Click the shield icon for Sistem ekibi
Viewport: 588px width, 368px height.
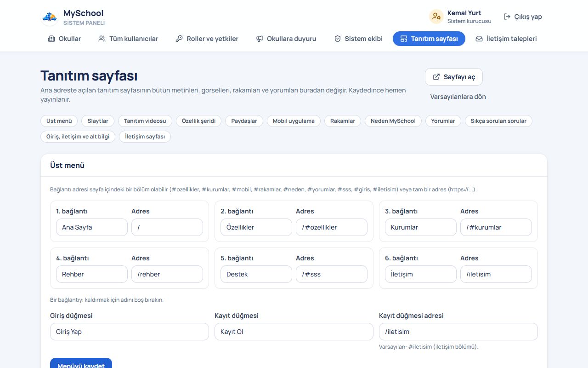coord(338,39)
